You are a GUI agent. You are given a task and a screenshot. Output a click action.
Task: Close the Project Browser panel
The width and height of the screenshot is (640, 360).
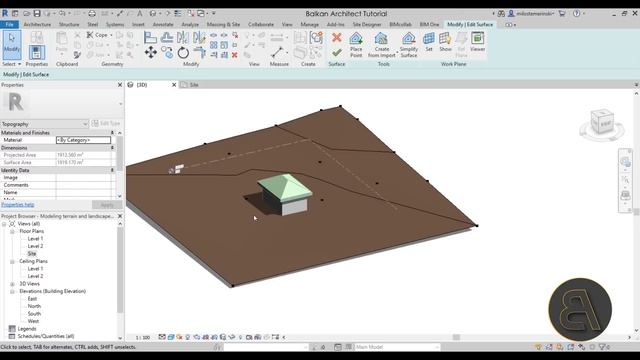(x=120, y=216)
